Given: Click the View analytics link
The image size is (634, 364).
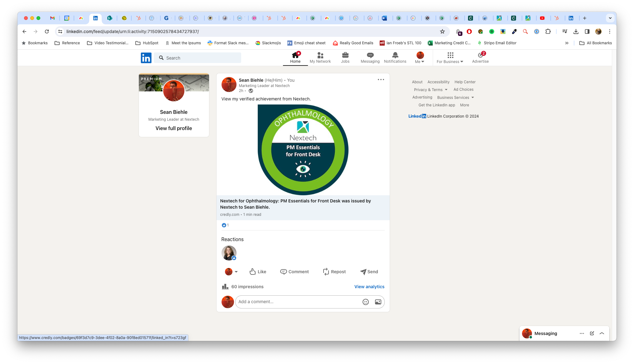Looking at the screenshot, I should 369,287.
